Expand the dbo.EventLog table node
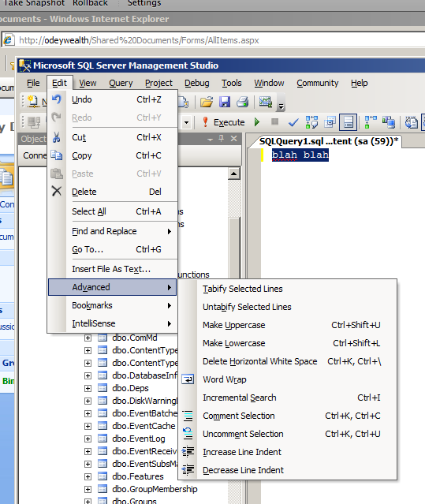 click(88, 439)
